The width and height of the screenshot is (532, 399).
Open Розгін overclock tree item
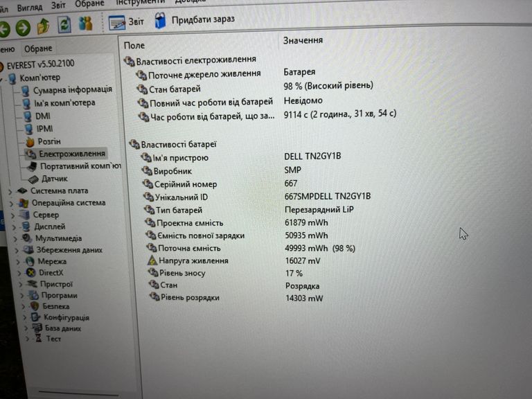tap(49, 141)
